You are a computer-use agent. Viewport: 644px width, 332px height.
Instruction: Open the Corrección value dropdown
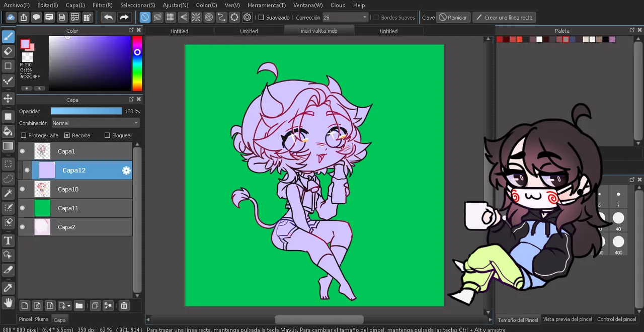coord(346,18)
